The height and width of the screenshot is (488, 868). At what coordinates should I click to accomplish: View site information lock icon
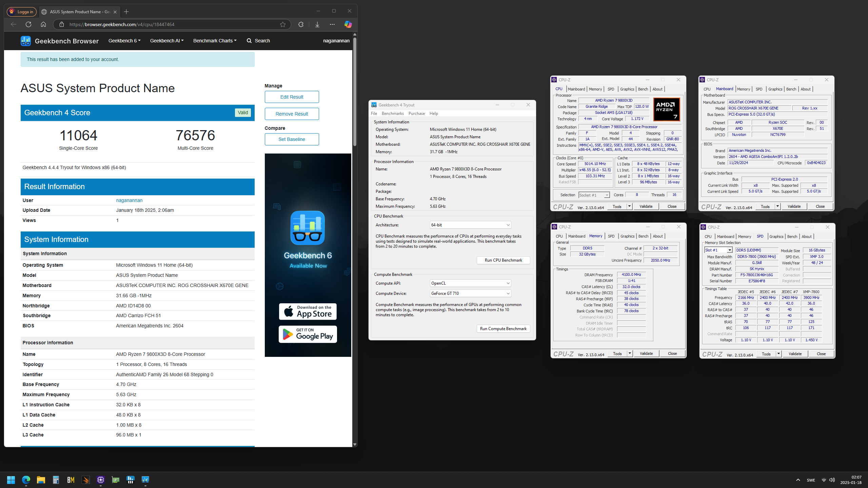pos(61,24)
